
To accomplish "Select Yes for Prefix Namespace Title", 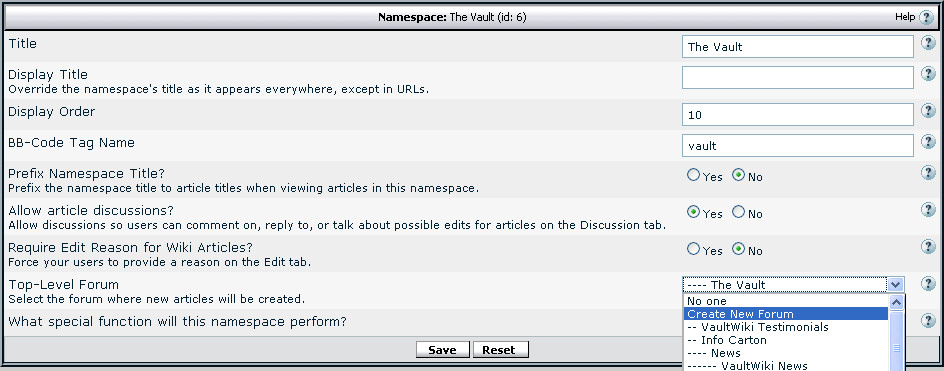I will point(694,175).
